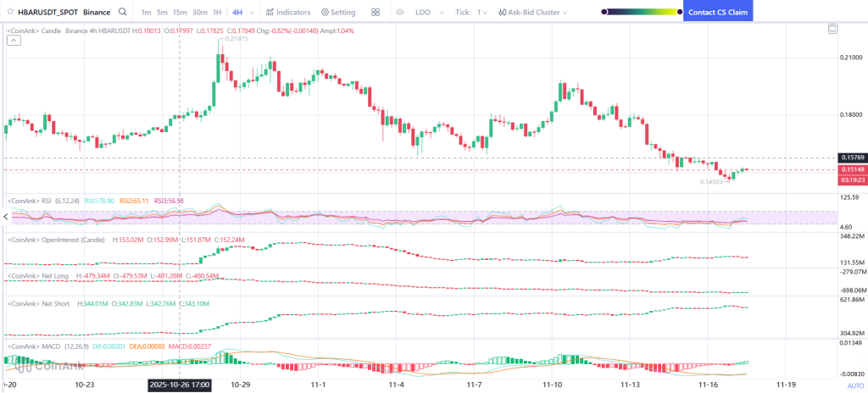
Task: Choose the 4H timeframe
Action: tap(237, 12)
